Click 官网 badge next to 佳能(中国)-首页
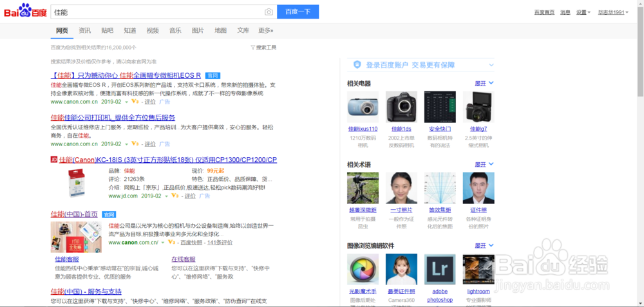 point(109,214)
